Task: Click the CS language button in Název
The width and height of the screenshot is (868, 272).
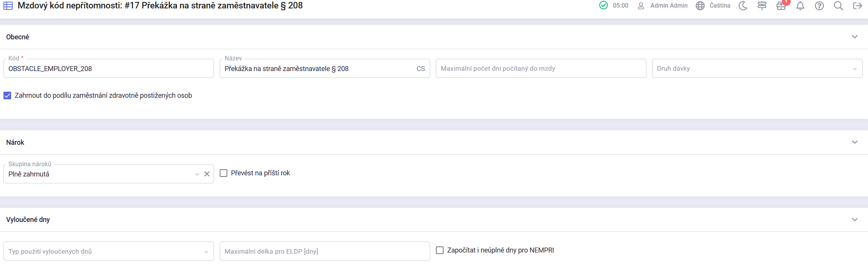Action: tap(421, 69)
